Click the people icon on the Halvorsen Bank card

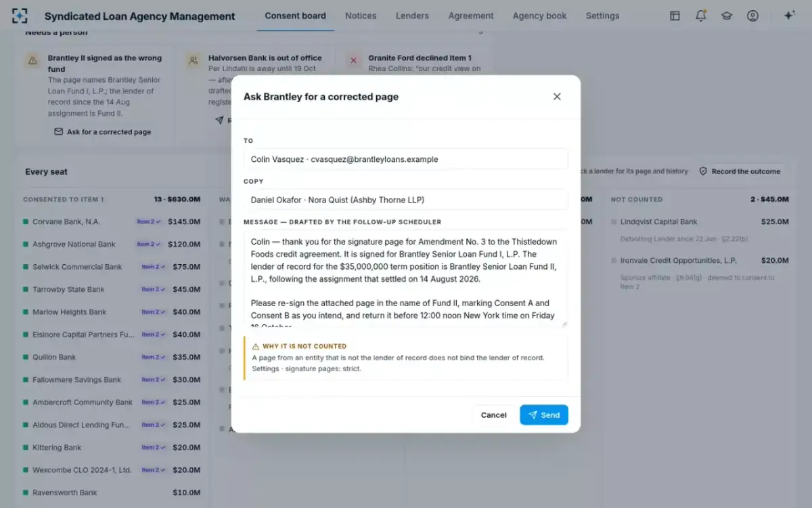pos(194,61)
